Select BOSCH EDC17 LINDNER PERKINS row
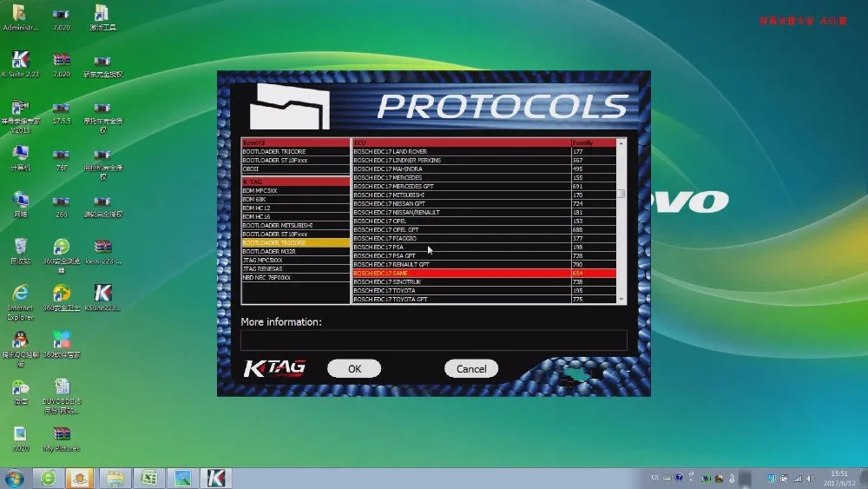 click(x=484, y=160)
